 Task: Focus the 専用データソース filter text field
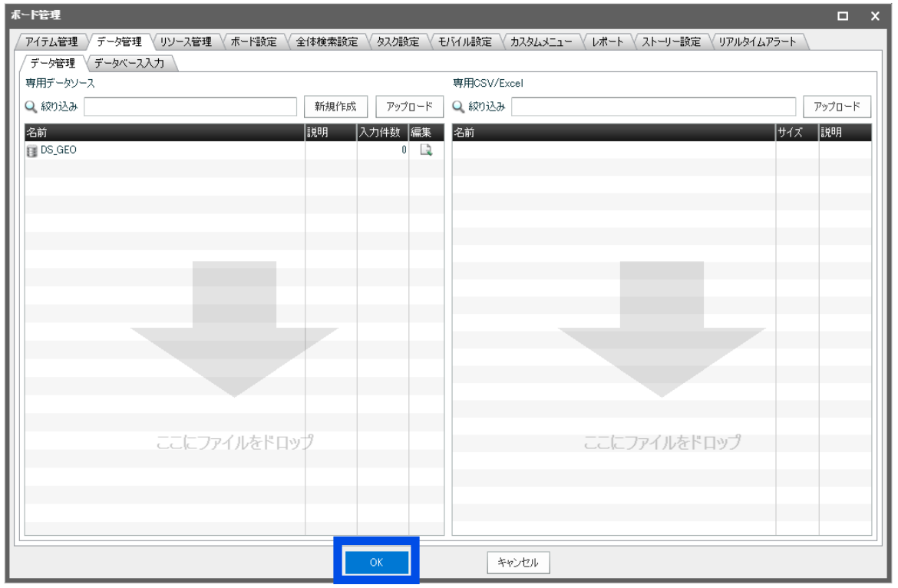click(x=190, y=106)
